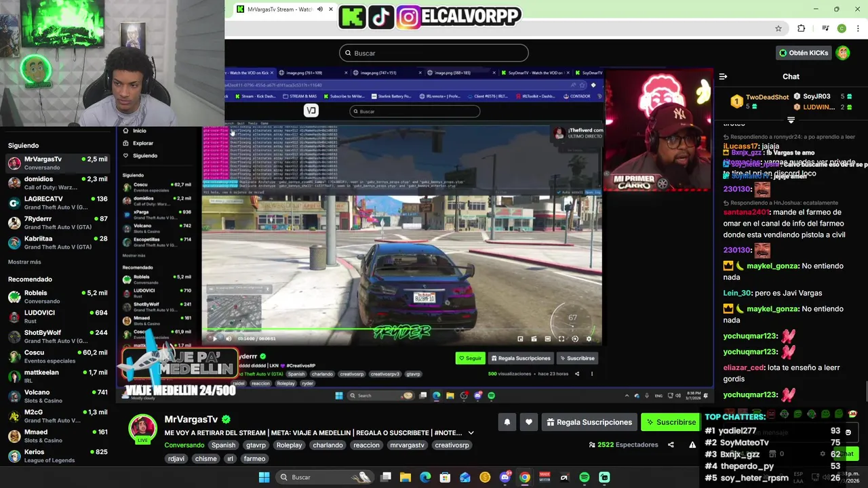Launch Microsoft Edge from the taskbar
The height and width of the screenshot is (488, 868).
(425, 477)
